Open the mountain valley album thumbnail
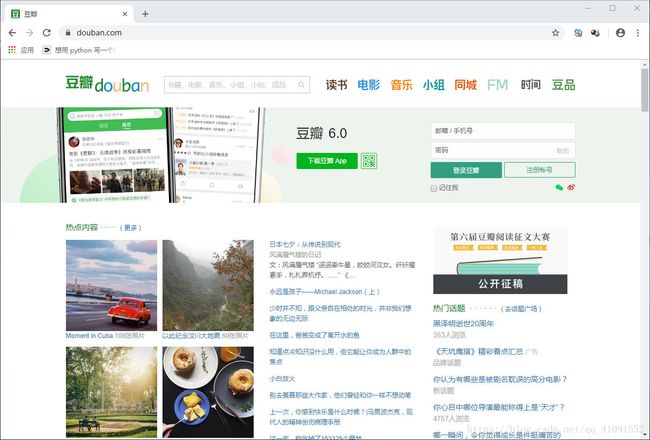Screen dimensions: 650x440 (x=208, y=285)
